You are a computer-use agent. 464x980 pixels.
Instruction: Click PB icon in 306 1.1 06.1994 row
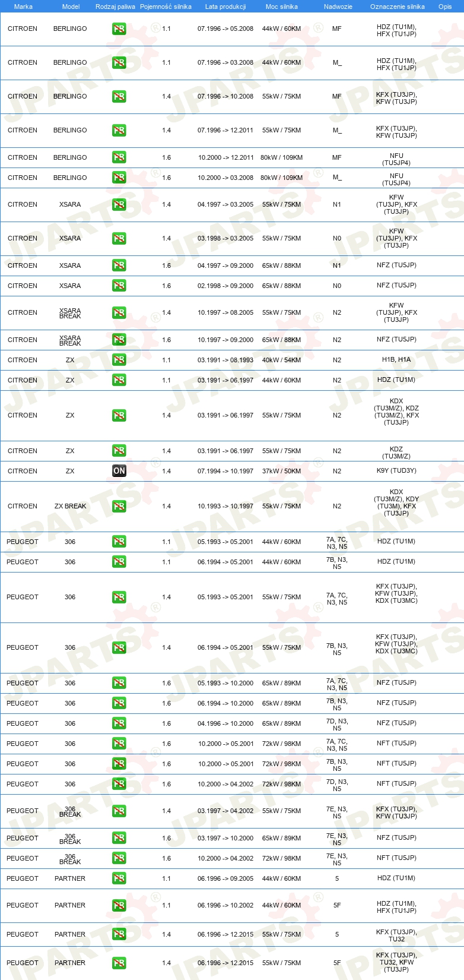coord(119,562)
